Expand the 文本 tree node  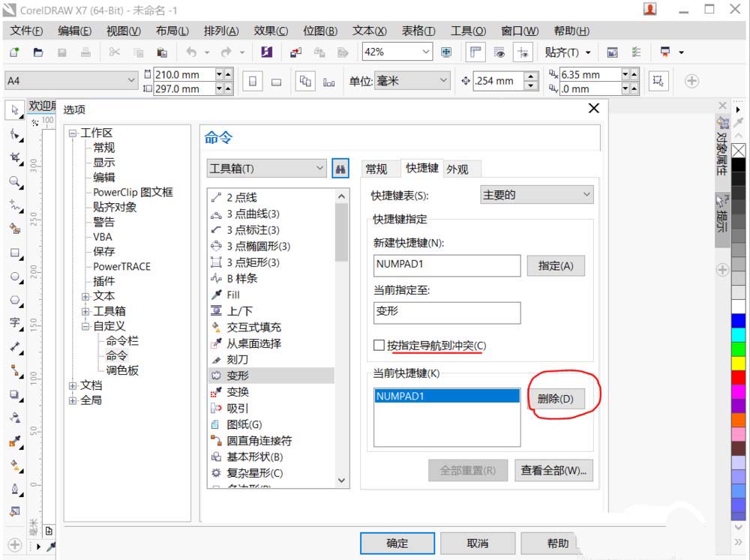point(85,297)
